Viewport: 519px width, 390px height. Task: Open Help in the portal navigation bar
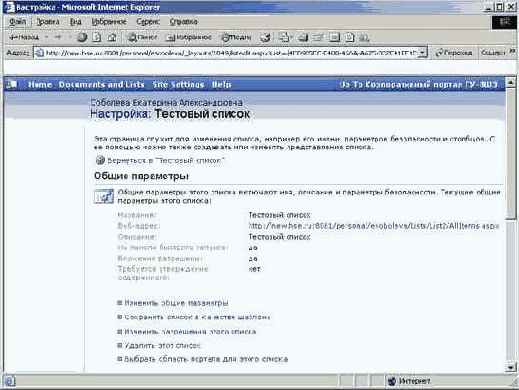click(x=222, y=85)
